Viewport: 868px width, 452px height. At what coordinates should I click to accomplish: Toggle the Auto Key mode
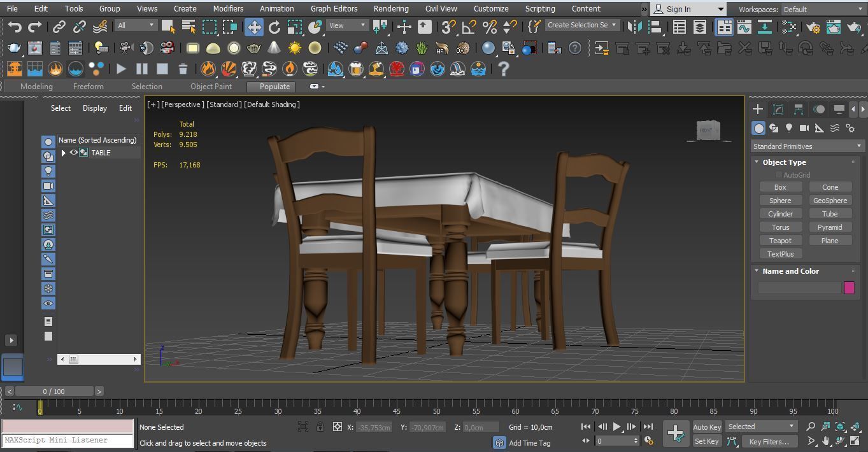coord(707,427)
